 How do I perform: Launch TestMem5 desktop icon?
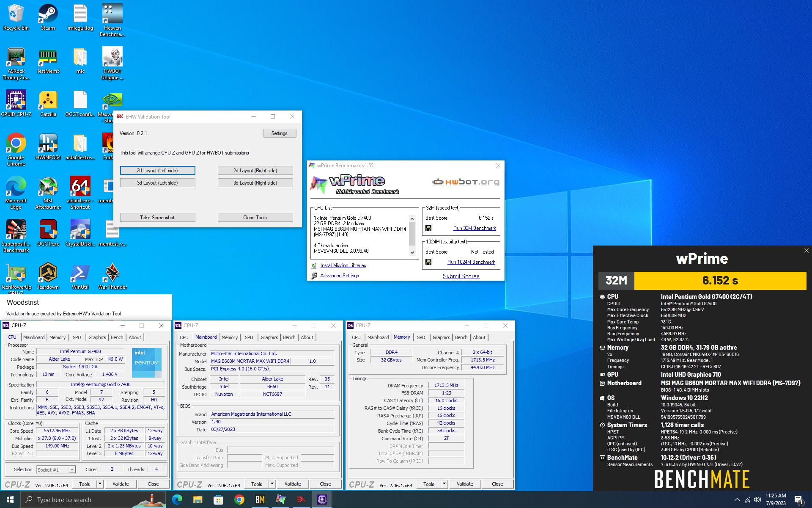tap(48, 60)
